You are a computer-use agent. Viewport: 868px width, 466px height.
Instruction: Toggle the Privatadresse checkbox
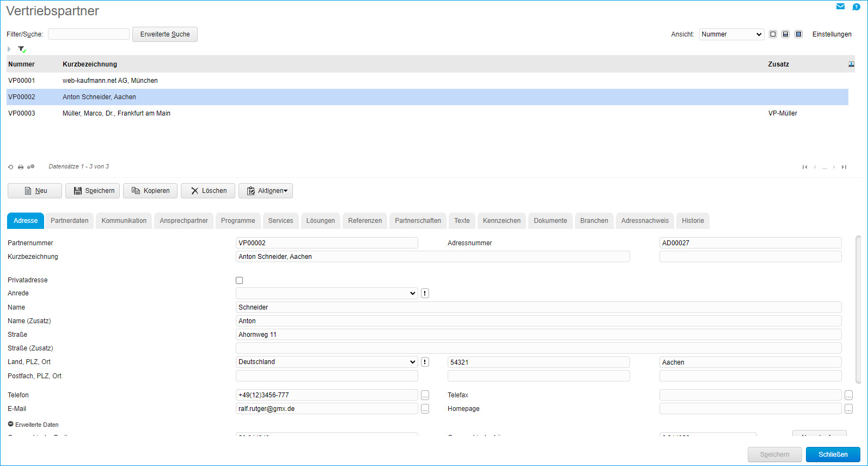click(239, 280)
